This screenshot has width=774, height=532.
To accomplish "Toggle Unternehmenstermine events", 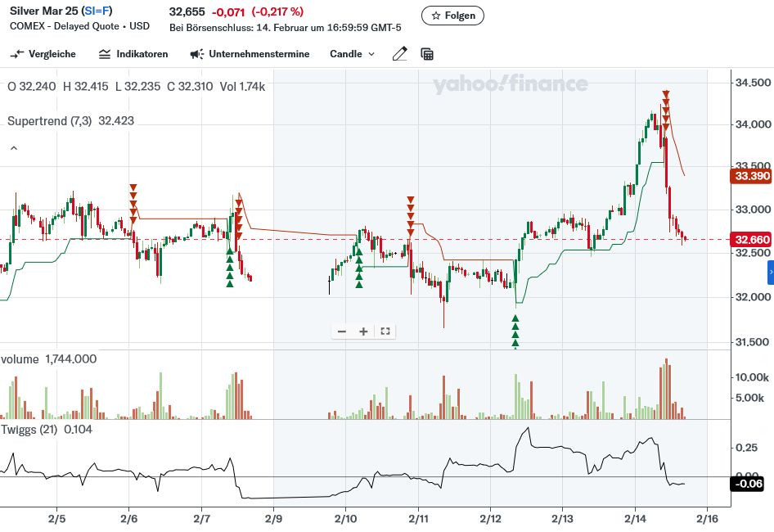I will click(250, 54).
